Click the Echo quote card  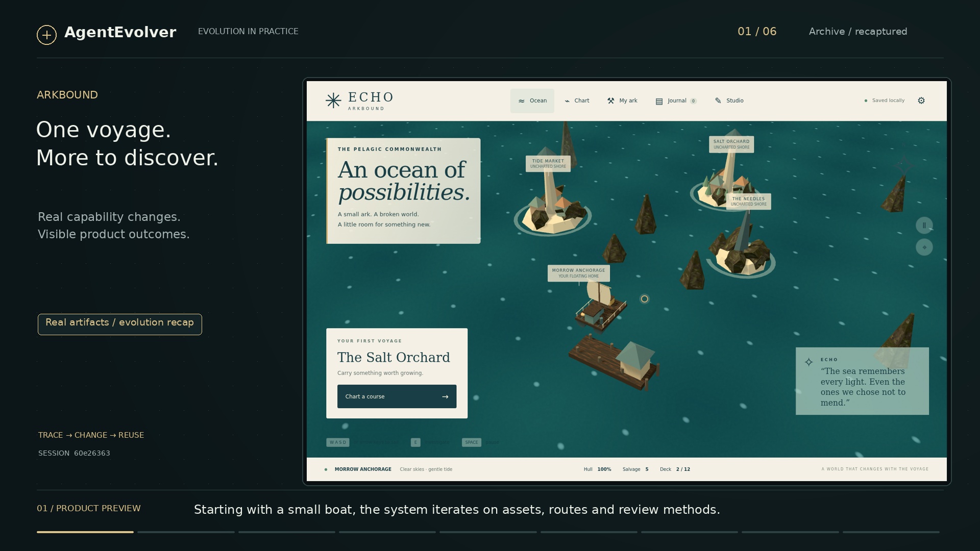(862, 381)
